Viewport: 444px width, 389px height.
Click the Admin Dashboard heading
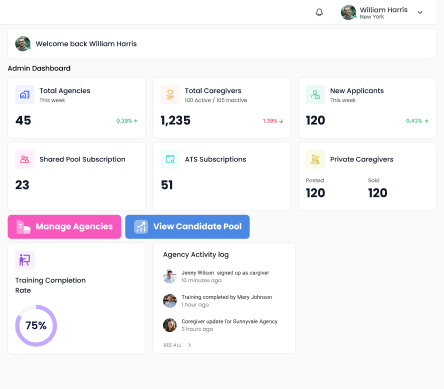coord(39,68)
